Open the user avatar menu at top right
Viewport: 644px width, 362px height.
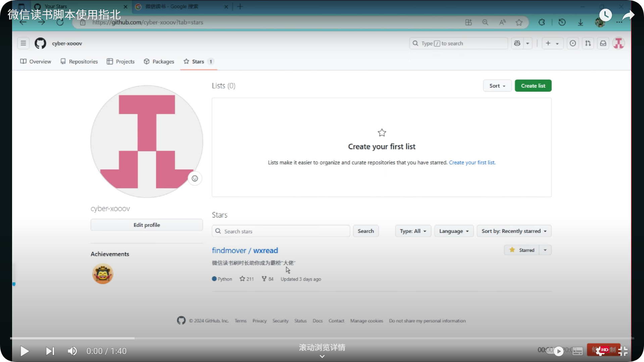(x=618, y=43)
